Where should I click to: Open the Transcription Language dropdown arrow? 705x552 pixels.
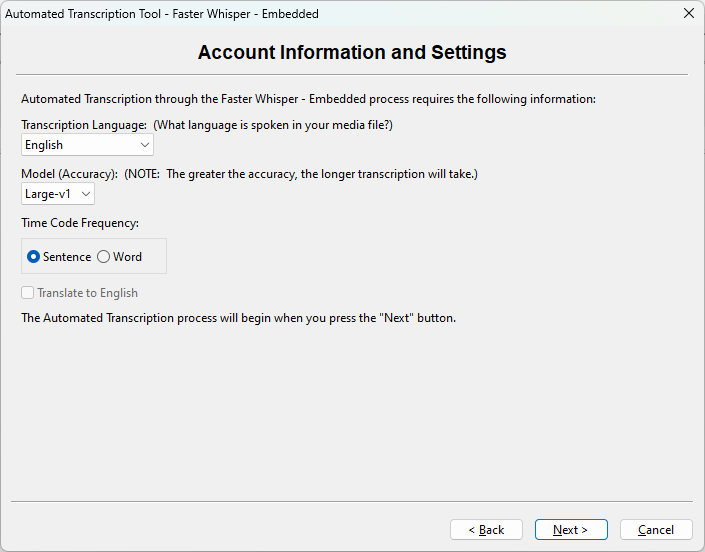(145, 145)
